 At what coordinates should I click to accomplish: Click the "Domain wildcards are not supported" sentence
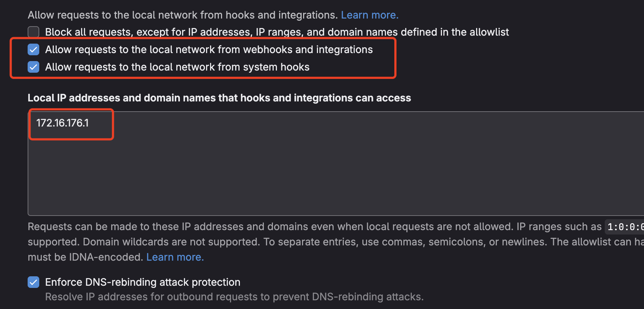click(x=171, y=242)
